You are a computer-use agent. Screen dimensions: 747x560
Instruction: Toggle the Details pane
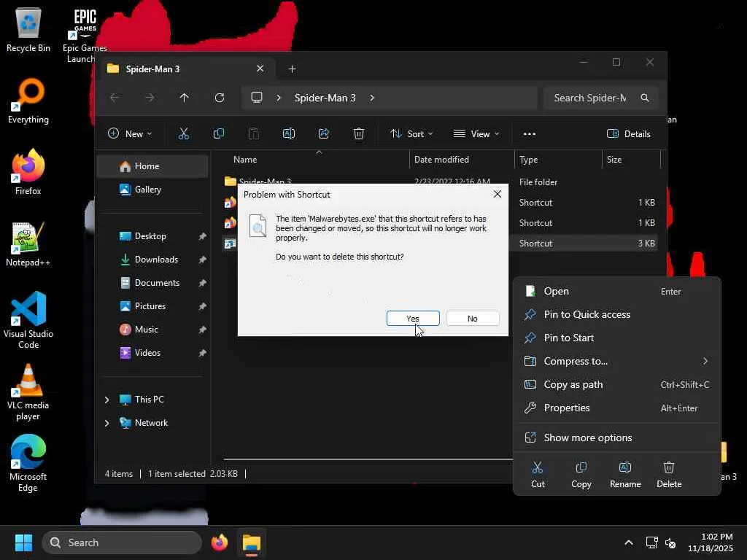pyautogui.click(x=628, y=134)
